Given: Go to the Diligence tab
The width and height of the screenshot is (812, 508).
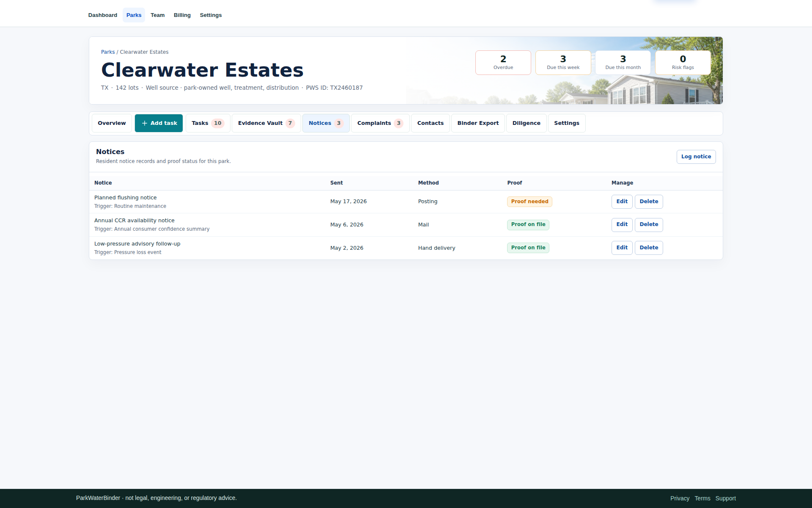Looking at the screenshot, I should click(526, 123).
